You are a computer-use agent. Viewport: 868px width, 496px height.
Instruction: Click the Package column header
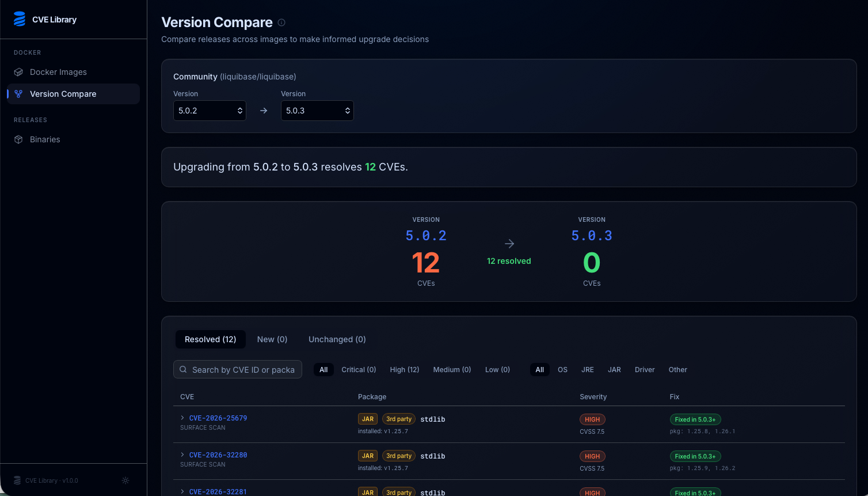coord(372,397)
